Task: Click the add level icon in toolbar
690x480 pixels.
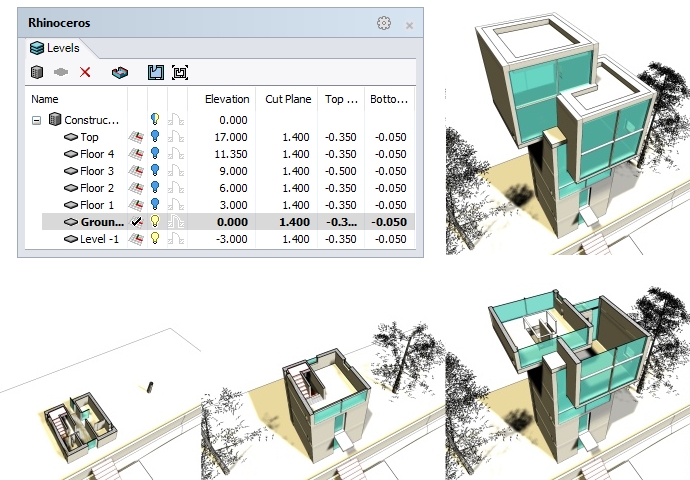Action: pyautogui.click(x=60, y=72)
